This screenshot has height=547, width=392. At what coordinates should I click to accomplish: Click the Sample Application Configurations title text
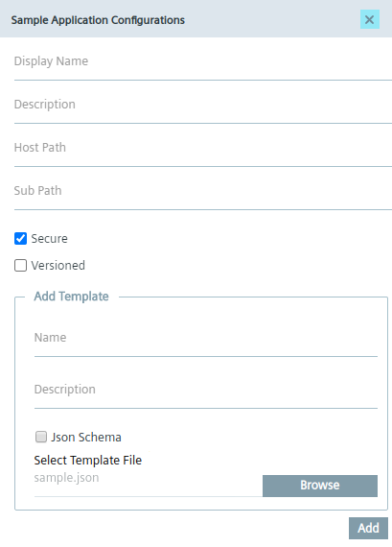coord(98,20)
